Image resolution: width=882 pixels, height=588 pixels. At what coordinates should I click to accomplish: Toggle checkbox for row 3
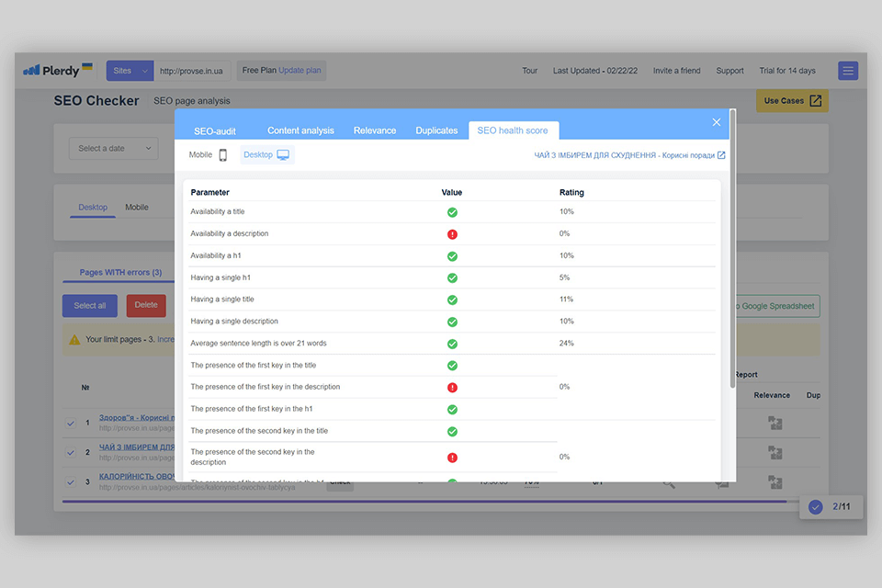(71, 481)
